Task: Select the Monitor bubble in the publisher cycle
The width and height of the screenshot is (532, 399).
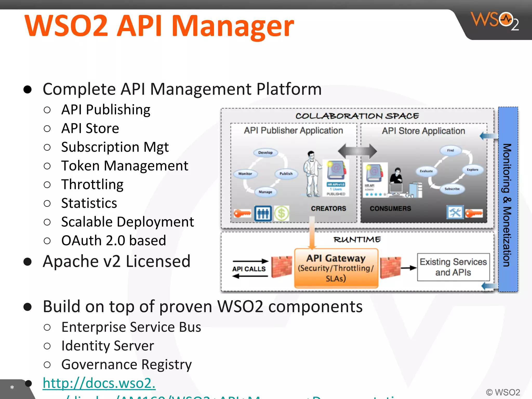Action: click(x=245, y=174)
